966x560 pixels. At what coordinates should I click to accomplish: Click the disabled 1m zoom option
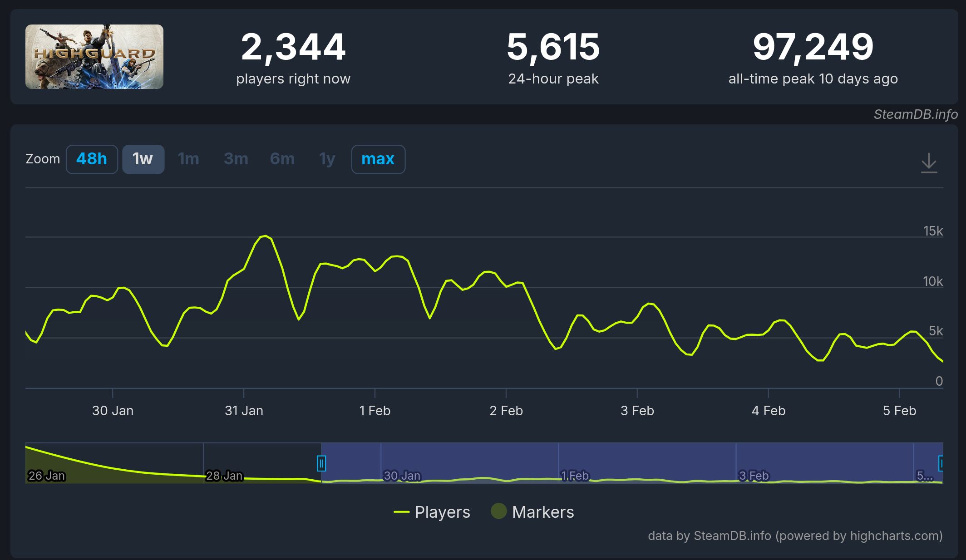pyautogui.click(x=188, y=159)
